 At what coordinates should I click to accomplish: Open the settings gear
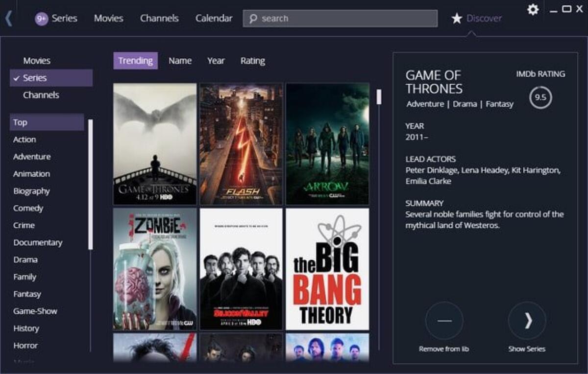(532, 10)
